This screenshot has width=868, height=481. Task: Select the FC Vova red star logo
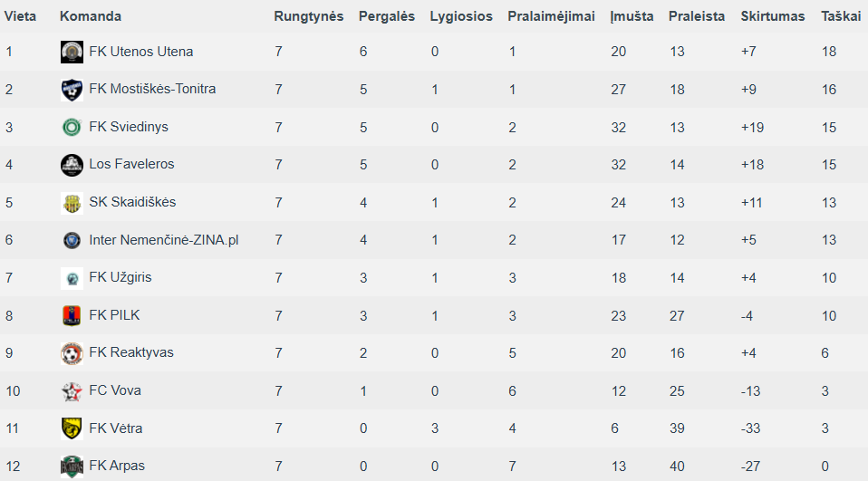pos(72,391)
